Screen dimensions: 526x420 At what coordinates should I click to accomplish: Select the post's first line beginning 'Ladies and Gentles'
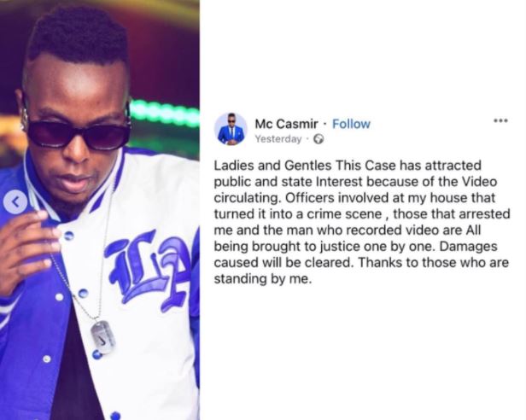pyautogui.click(x=348, y=166)
